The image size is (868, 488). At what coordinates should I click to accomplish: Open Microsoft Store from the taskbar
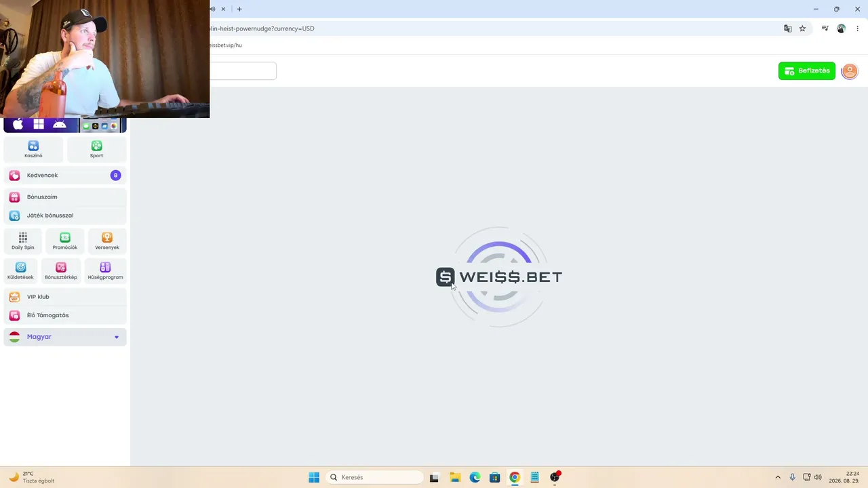point(495,477)
